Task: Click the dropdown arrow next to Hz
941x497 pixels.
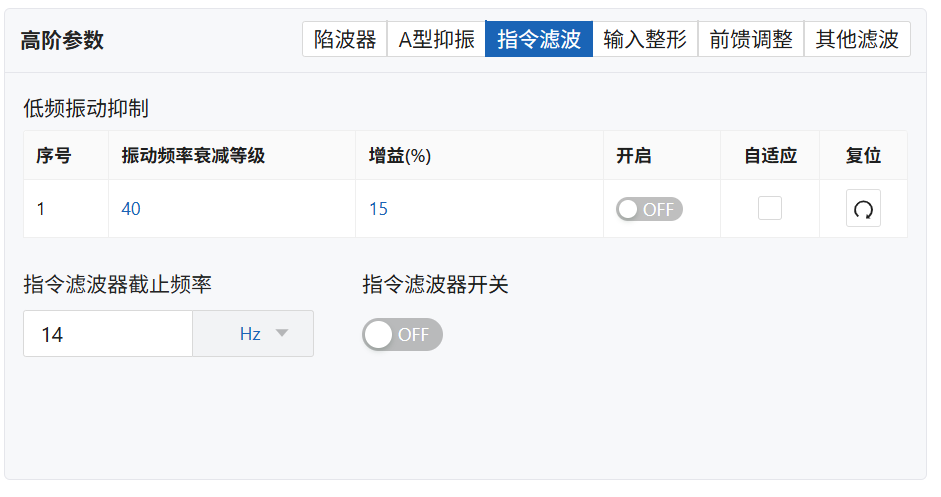Action: pyautogui.click(x=281, y=333)
